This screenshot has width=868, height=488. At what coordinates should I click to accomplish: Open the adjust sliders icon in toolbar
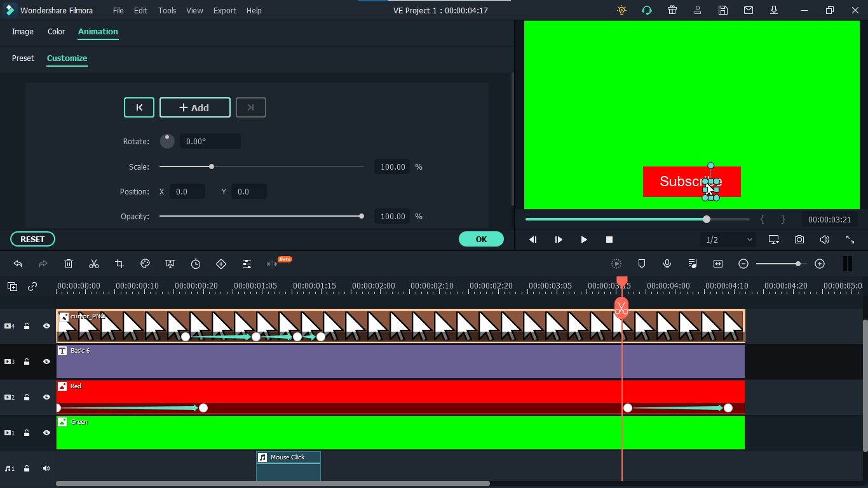[x=247, y=264]
